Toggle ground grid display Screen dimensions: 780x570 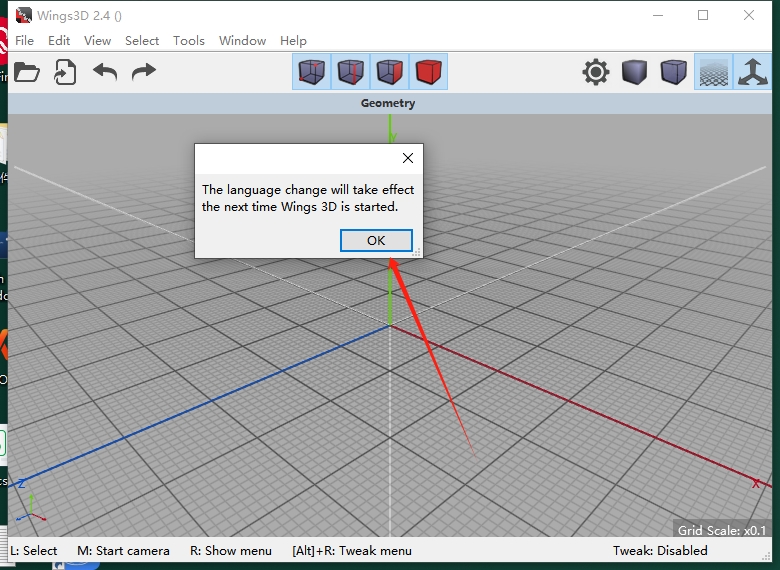click(713, 72)
